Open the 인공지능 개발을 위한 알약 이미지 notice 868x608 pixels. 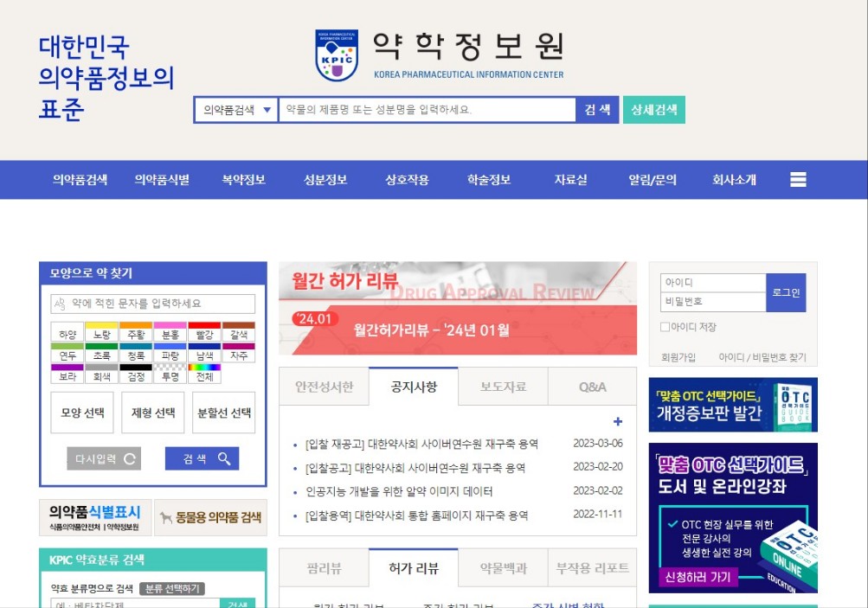[399, 491]
